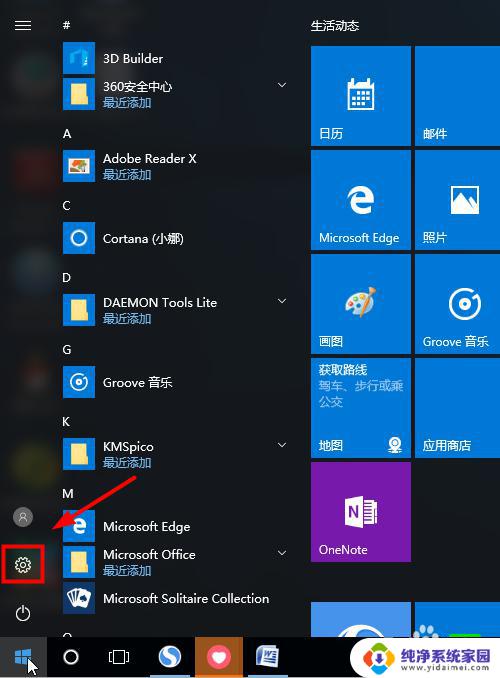Launch Microsoft Edge from the app list
Screen dimensions: 500x678
pos(175,526)
